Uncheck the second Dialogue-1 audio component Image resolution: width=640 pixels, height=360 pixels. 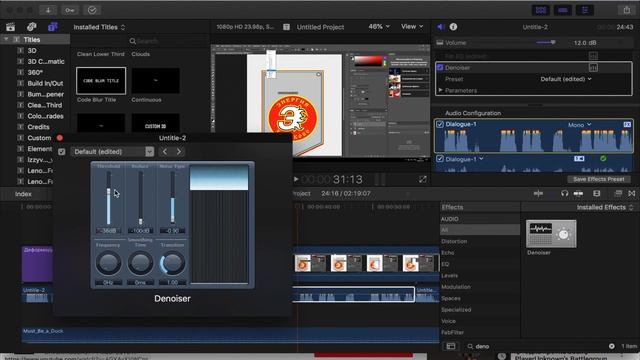click(x=440, y=159)
